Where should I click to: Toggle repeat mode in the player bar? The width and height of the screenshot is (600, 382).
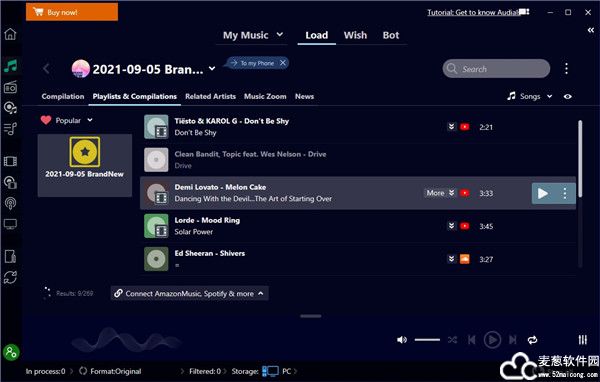pos(532,340)
